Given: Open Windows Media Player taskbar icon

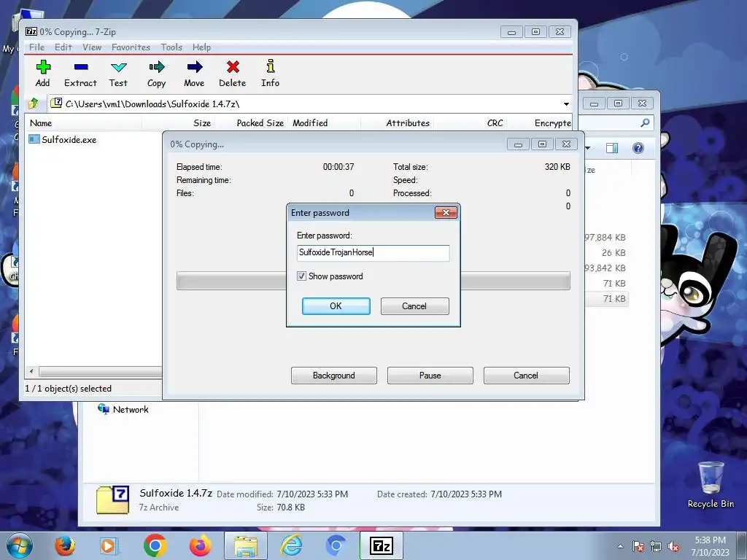Looking at the screenshot, I should (109, 545).
